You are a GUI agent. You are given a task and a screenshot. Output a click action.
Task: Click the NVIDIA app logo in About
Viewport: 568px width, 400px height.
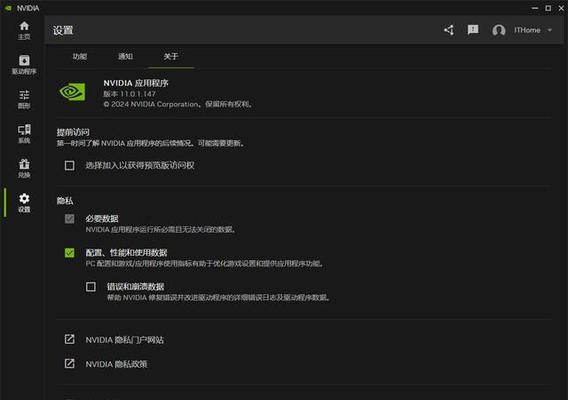(72, 92)
